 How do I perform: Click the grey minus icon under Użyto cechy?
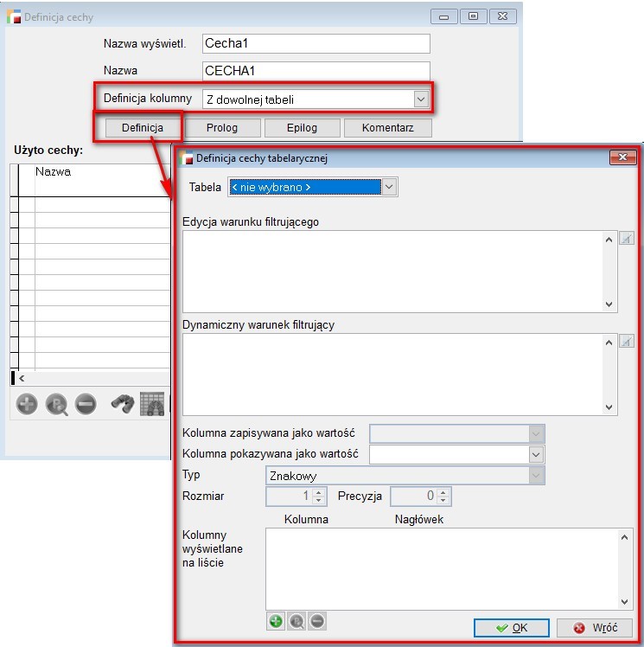pyautogui.click(x=85, y=404)
